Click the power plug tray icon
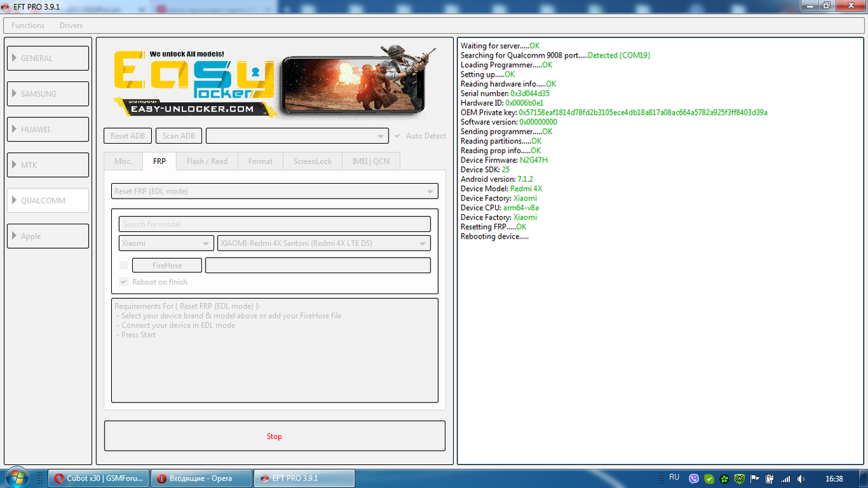This screenshot has height=488, width=868. 770,479
